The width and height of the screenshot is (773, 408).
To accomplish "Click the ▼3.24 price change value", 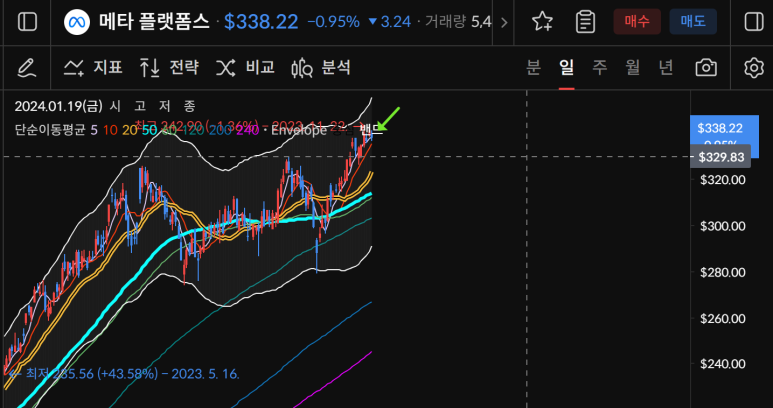I will [x=389, y=22].
